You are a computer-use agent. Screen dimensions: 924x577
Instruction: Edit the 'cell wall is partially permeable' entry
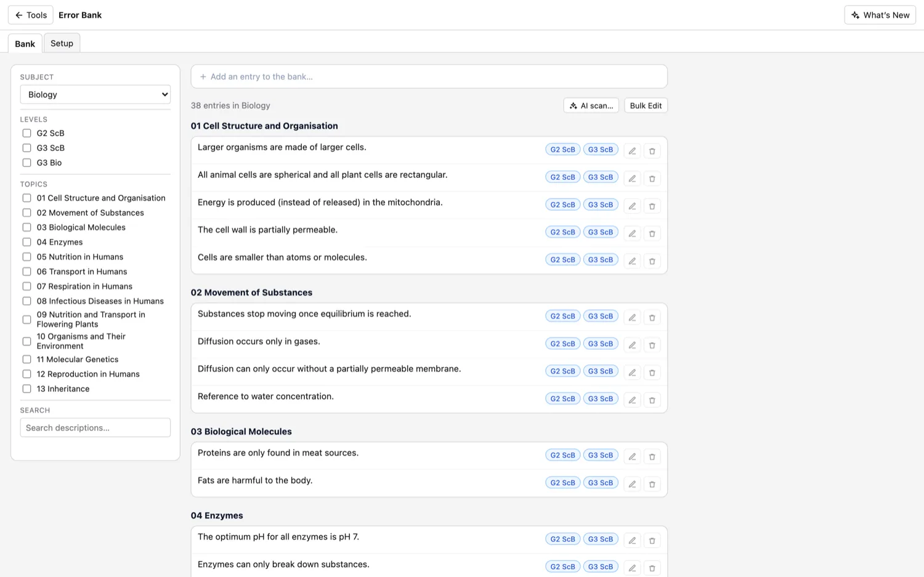click(632, 233)
